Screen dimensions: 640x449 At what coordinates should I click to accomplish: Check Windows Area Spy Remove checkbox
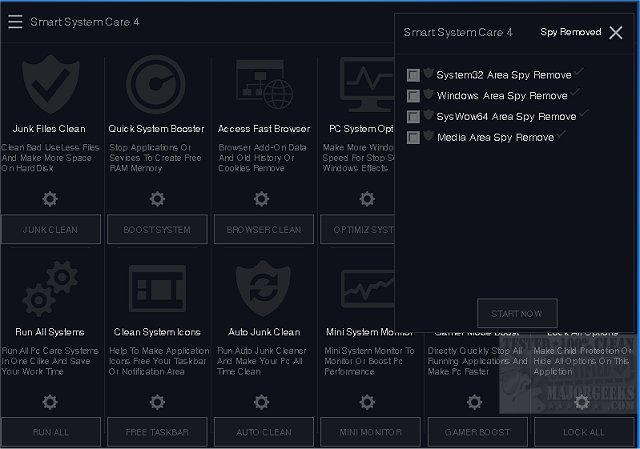click(x=413, y=96)
